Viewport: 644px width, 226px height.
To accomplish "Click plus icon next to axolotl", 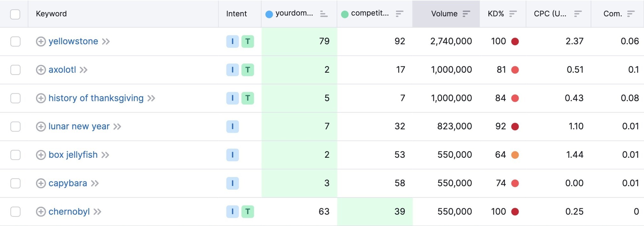I will coord(41,70).
